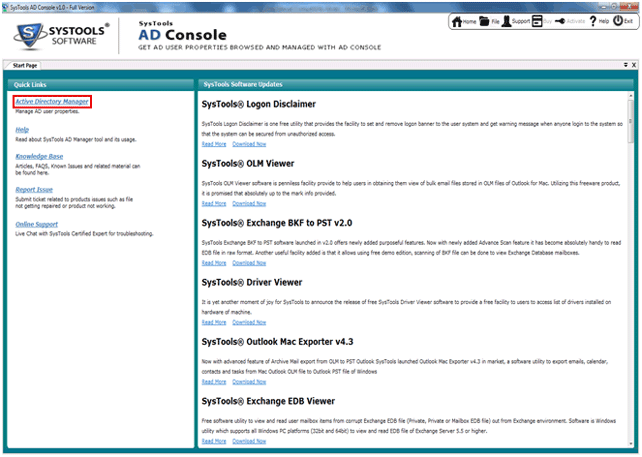
Task: Read More about SysTools Logon Disclaimer
Action: coord(214,144)
